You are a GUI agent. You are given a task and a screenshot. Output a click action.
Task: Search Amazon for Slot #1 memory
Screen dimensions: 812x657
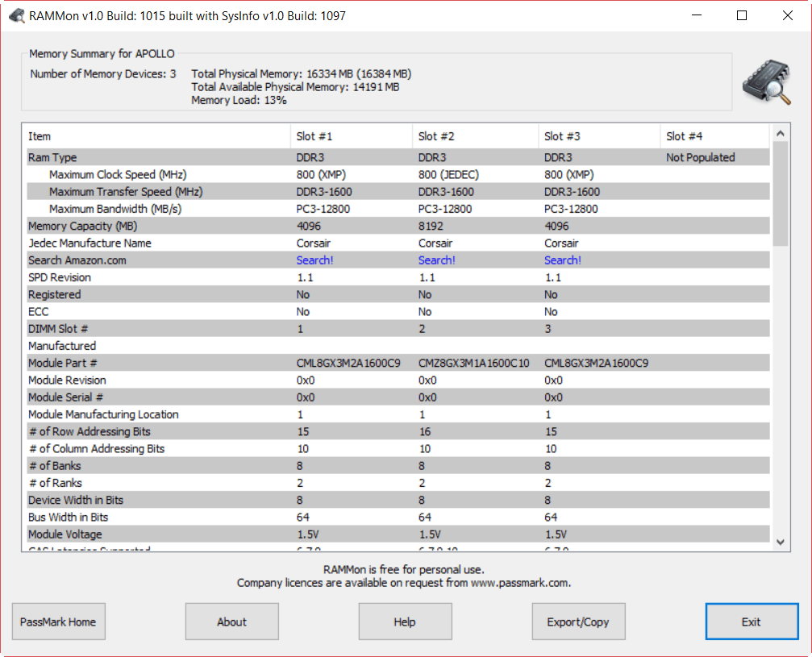(x=314, y=260)
